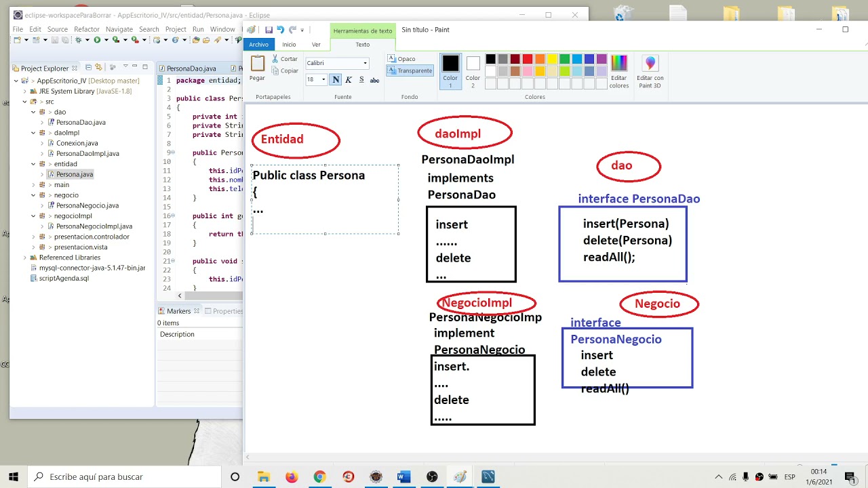This screenshot has width=868, height=488.
Task: Minimize the Project Explorer panel
Action: point(134,67)
